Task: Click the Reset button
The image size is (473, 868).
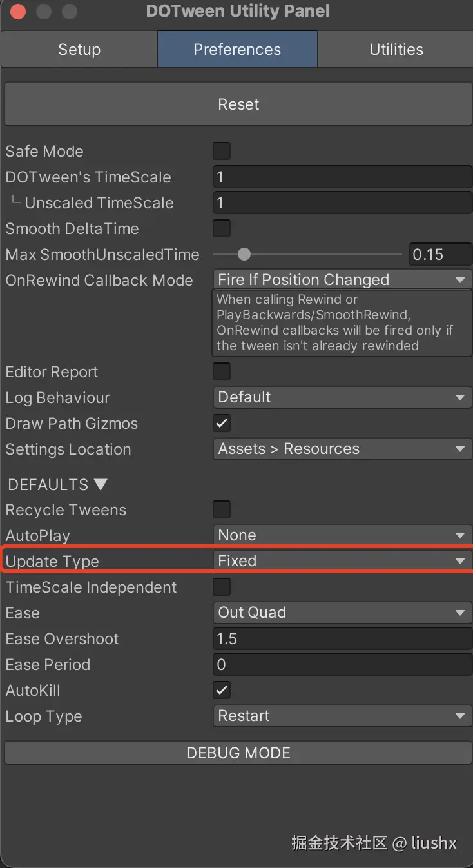Action: pyautogui.click(x=238, y=104)
